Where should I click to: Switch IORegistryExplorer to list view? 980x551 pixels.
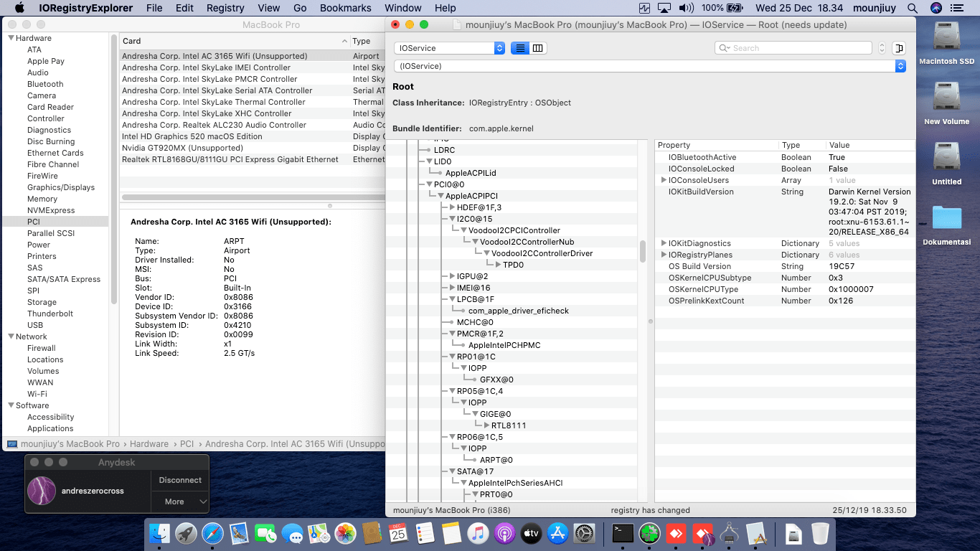pos(520,48)
